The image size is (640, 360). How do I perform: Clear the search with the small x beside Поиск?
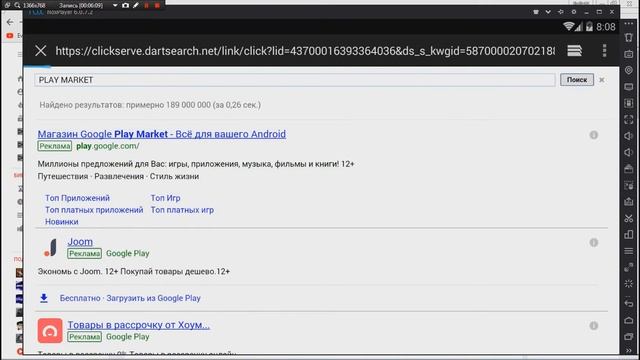pos(602,80)
